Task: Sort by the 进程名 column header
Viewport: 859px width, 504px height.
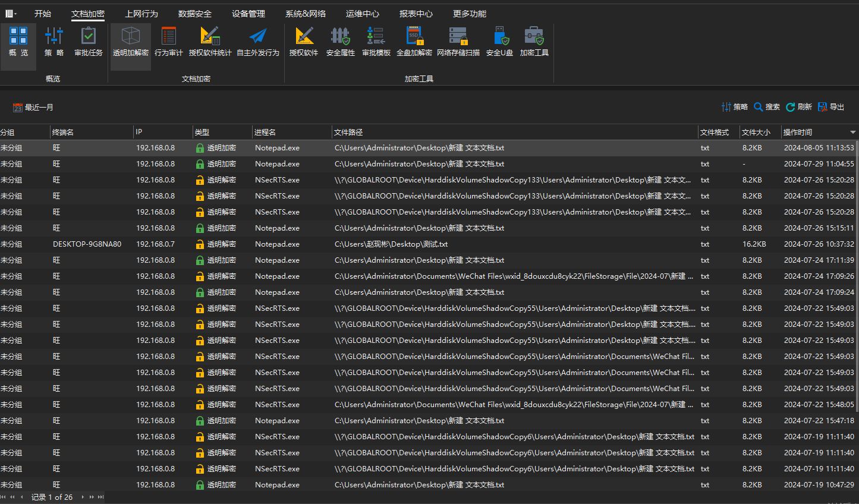Action: click(x=292, y=132)
